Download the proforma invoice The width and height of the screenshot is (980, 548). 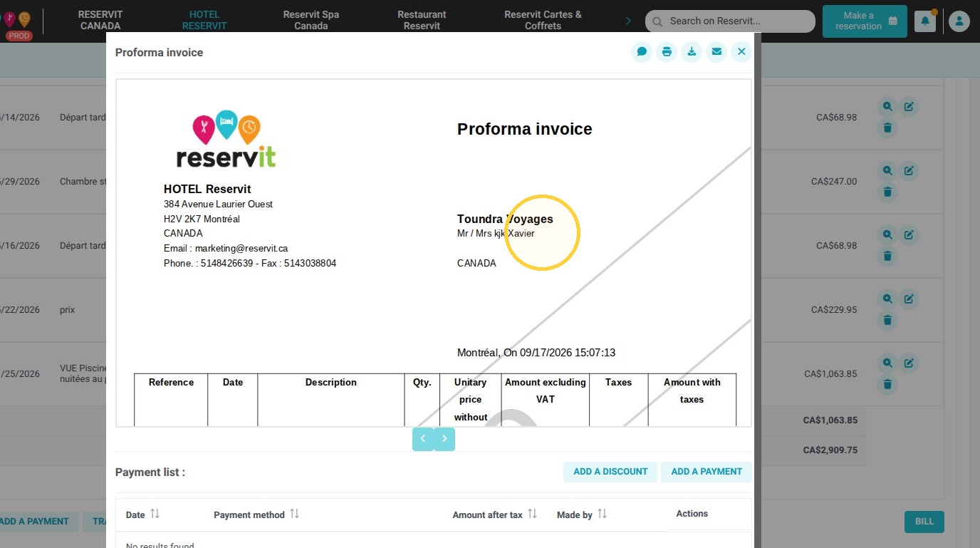pyautogui.click(x=692, y=52)
